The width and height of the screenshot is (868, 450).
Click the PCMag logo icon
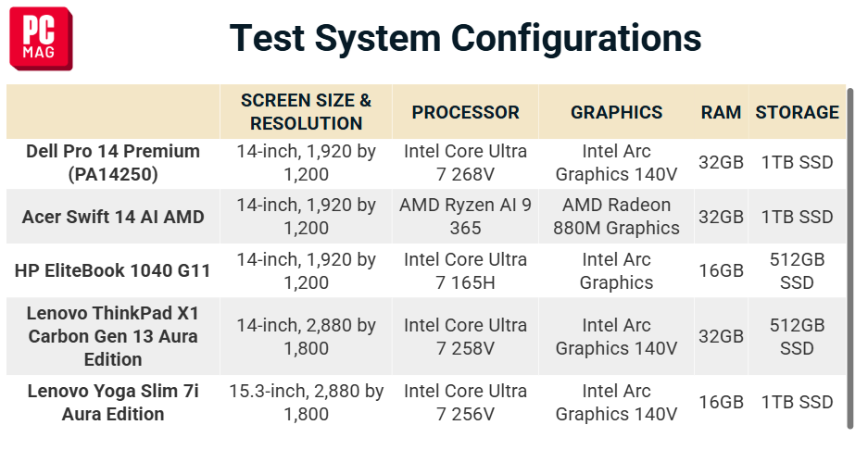[41, 38]
